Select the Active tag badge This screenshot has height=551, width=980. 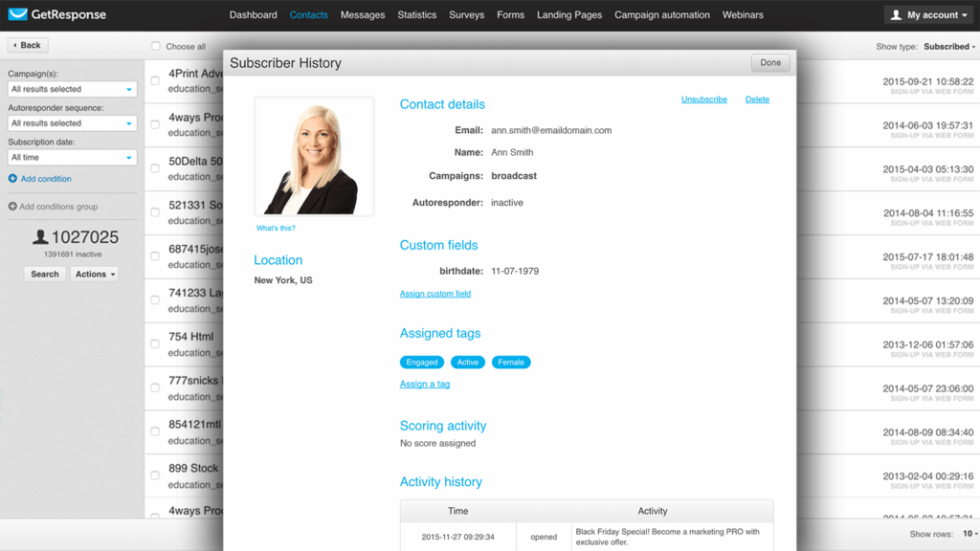pyautogui.click(x=467, y=362)
